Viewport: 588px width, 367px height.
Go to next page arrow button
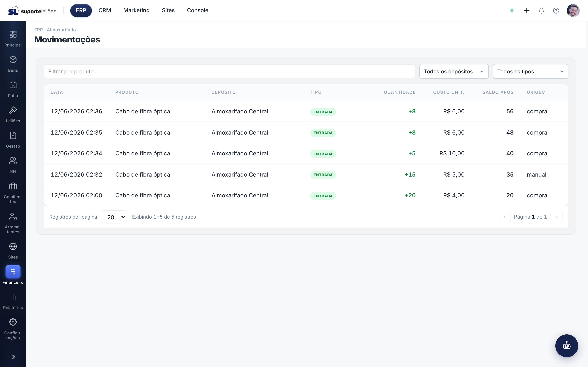click(x=556, y=217)
